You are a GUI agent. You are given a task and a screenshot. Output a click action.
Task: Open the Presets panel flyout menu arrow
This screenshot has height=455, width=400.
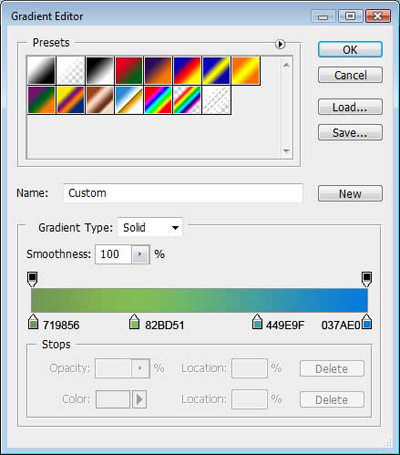coord(280,44)
